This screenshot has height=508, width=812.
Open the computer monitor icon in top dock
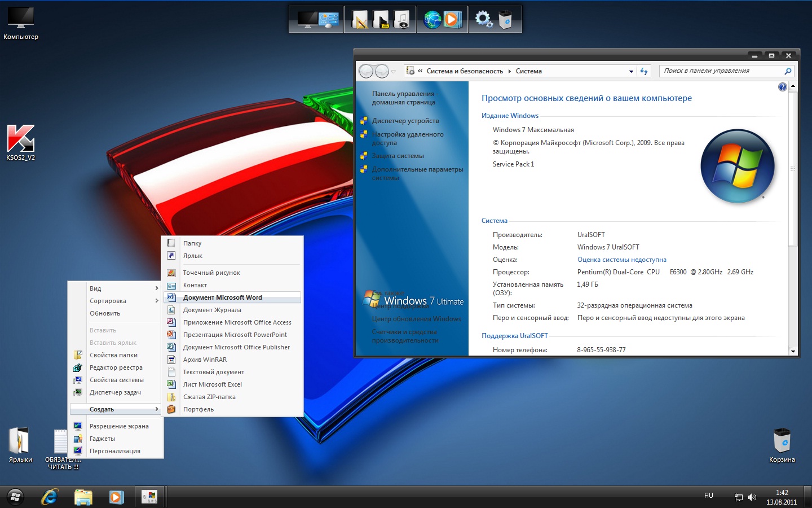(x=308, y=20)
